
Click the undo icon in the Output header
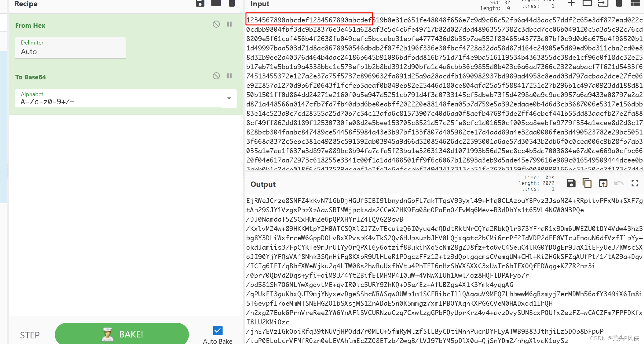tap(619, 183)
